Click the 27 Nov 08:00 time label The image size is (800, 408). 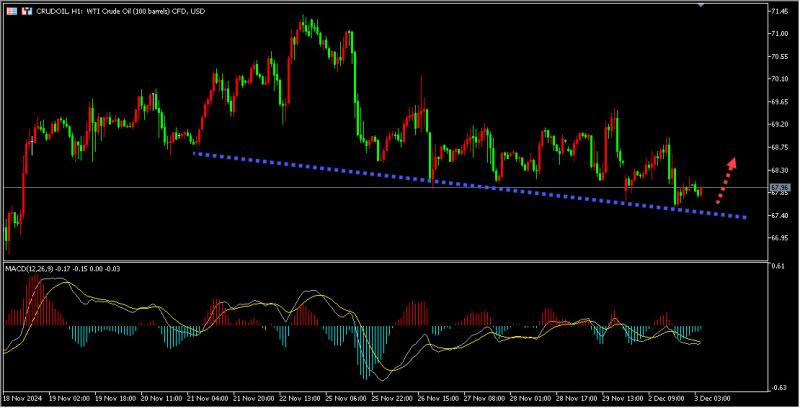484,398
